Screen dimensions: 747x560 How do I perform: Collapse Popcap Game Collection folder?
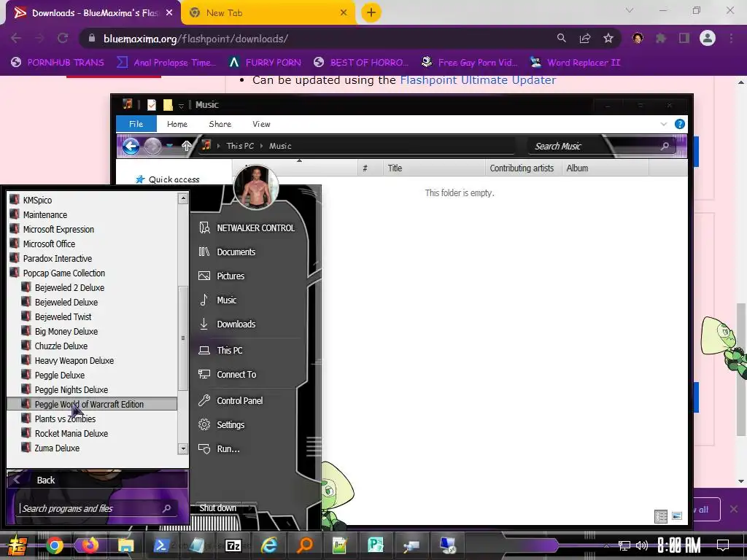pos(64,273)
